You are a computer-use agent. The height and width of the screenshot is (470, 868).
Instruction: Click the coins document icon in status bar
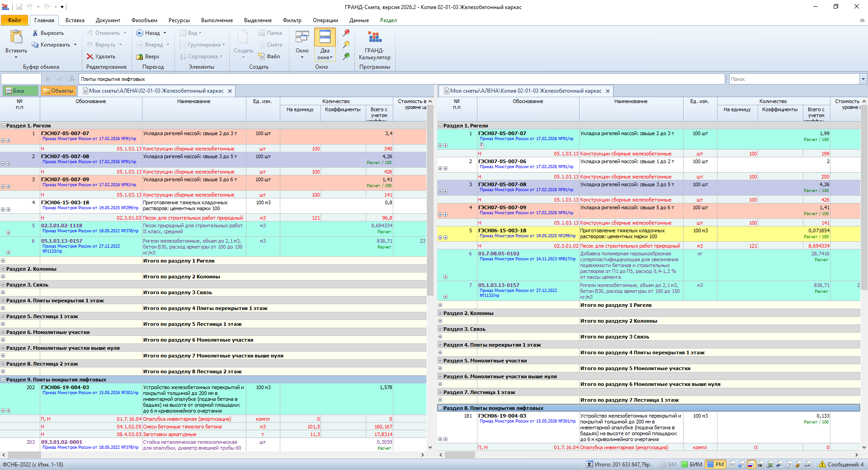(x=798, y=464)
